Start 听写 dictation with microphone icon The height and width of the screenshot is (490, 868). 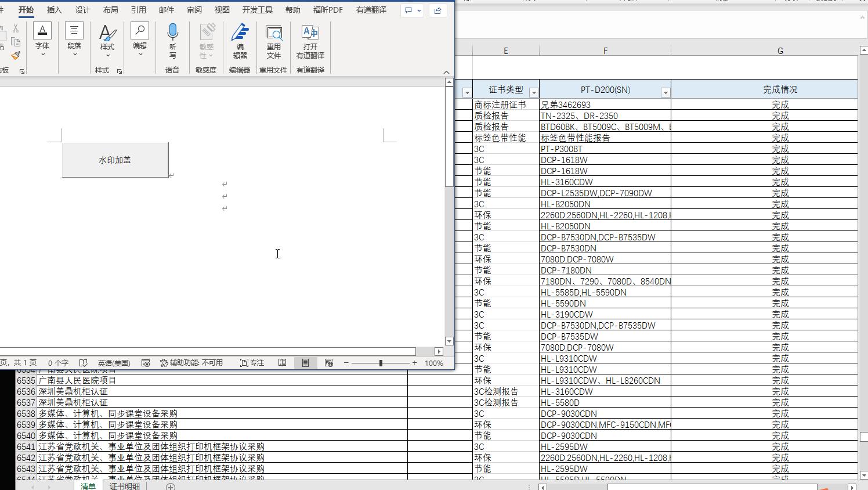[x=172, y=32]
